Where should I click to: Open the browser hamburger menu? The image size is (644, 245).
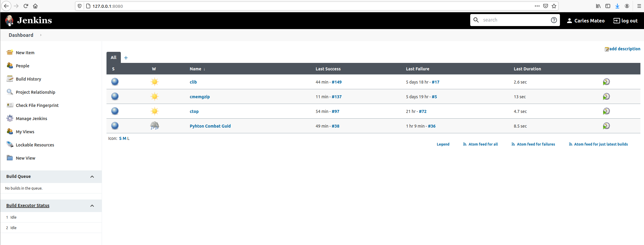(x=639, y=6)
